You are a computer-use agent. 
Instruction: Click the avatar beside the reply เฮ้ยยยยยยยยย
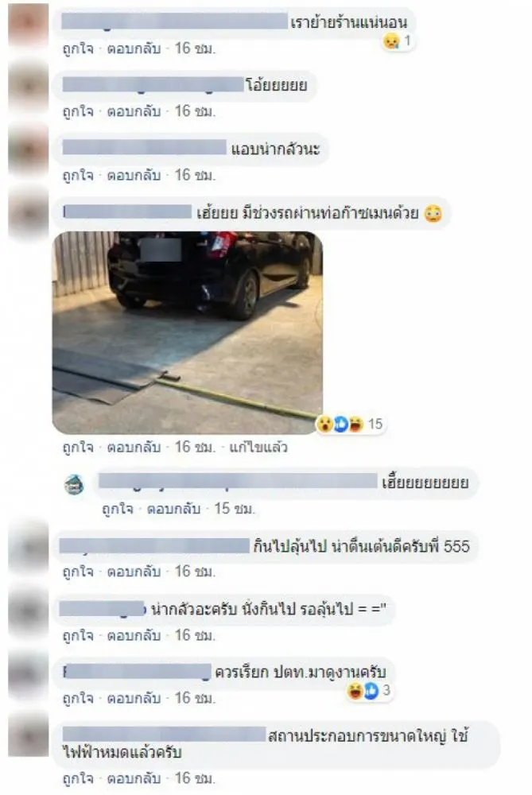point(75,485)
